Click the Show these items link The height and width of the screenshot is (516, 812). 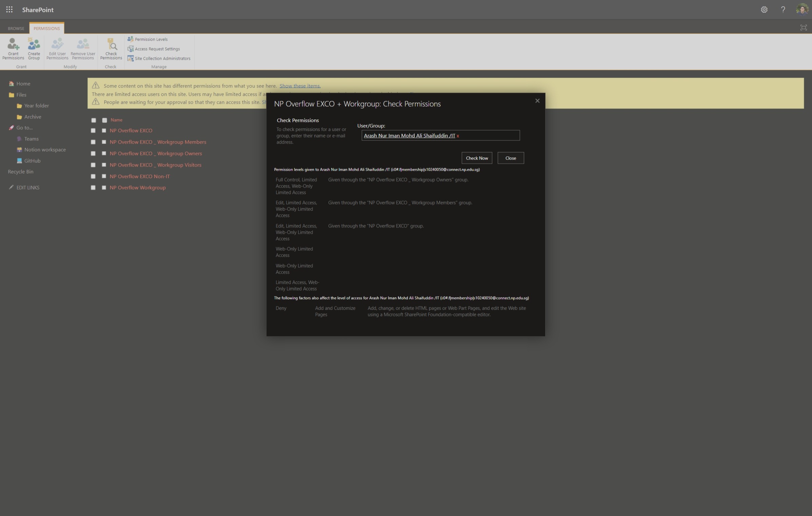(300, 86)
